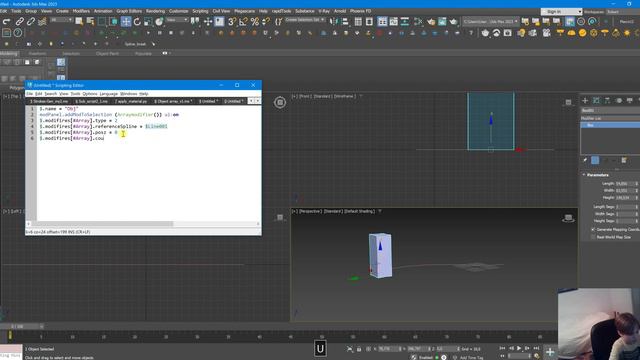Activate the Select and Rotate tool
The image size is (640, 360).
[x=137, y=21]
